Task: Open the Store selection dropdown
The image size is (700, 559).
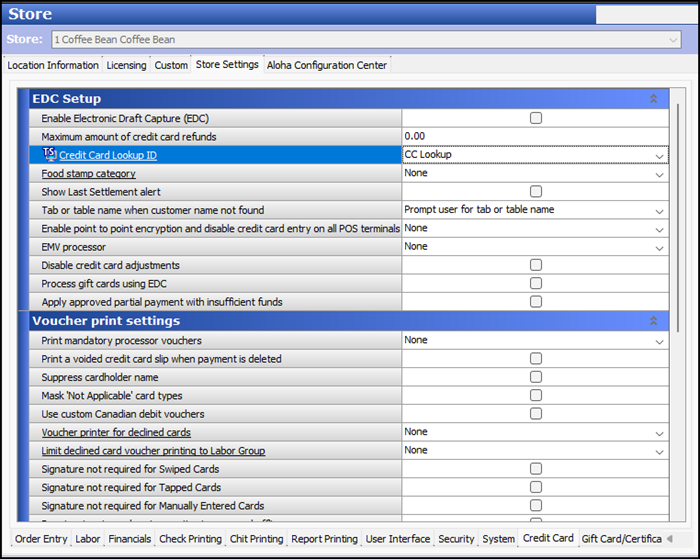Action: (x=673, y=40)
